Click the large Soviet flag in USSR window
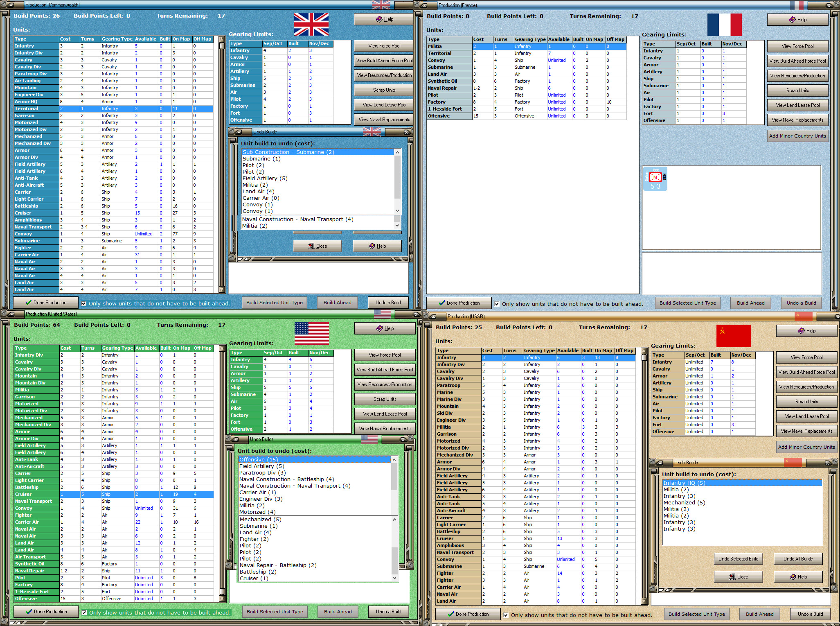This screenshot has height=626, width=840. (733, 336)
